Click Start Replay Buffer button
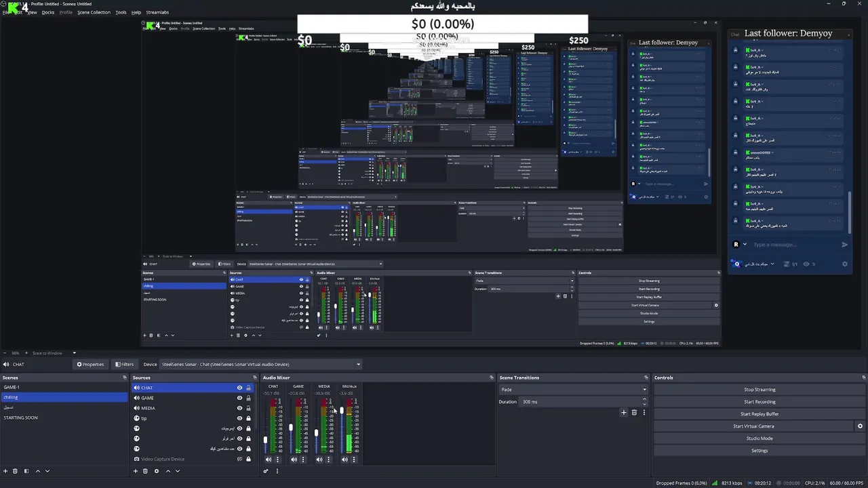The width and height of the screenshot is (868, 488). click(x=759, y=414)
